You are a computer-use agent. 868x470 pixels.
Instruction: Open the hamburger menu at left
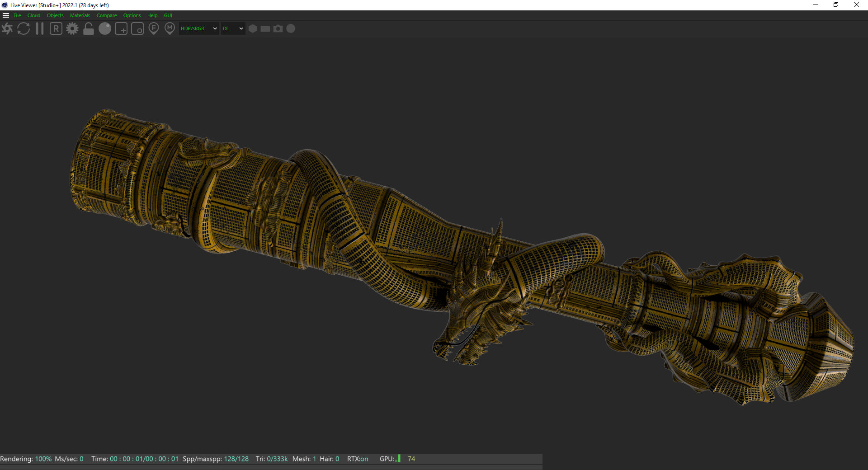point(6,15)
